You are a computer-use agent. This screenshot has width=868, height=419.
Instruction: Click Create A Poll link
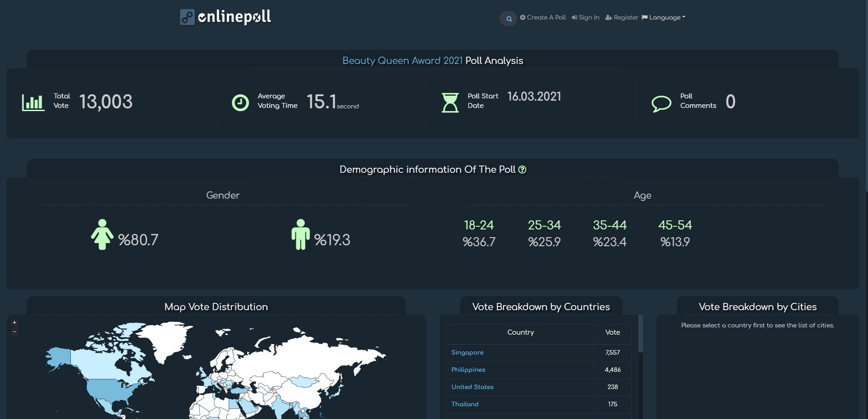(543, 17)
